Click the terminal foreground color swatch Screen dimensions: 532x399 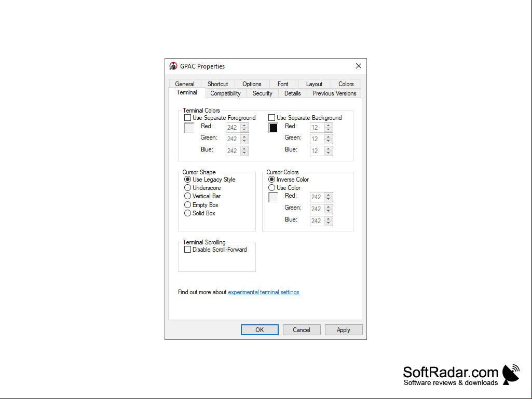click(x=189, y=128)
